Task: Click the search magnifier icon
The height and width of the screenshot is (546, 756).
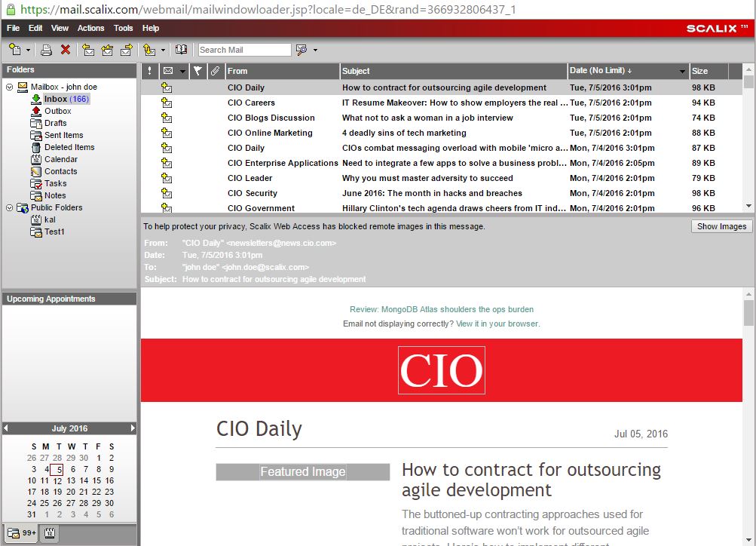Action: pos(301,50)
